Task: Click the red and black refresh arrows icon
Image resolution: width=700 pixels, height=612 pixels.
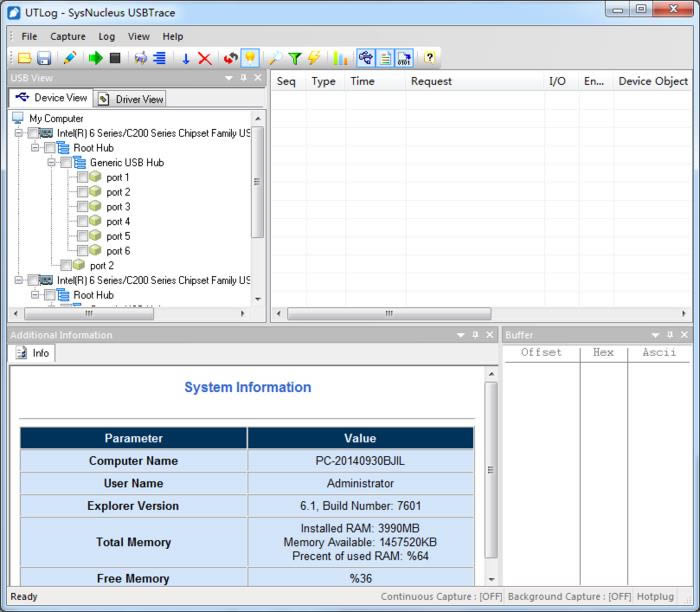Action: (231, 58)
